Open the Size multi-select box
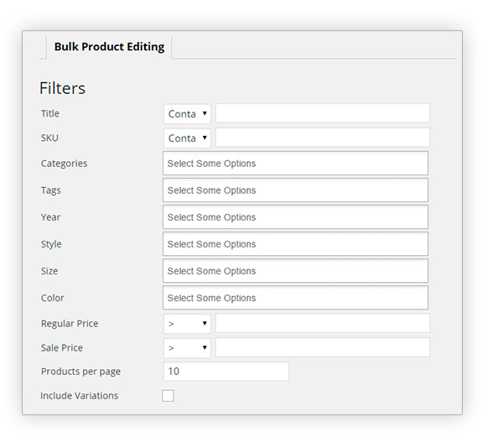The height and width of the screenshot is (448, 503). pyautogui.click(x=295, y=271)
